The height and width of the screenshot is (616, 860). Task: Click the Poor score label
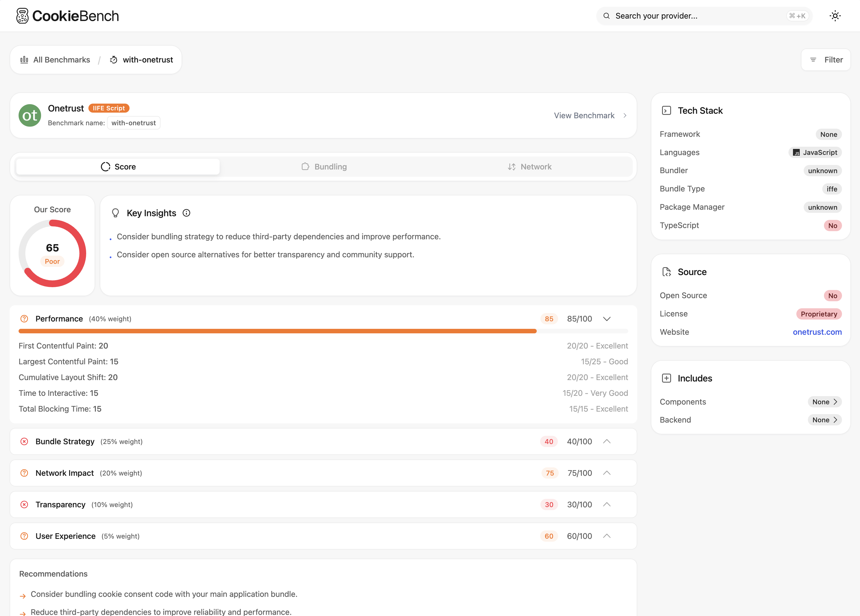pos(52,261)
